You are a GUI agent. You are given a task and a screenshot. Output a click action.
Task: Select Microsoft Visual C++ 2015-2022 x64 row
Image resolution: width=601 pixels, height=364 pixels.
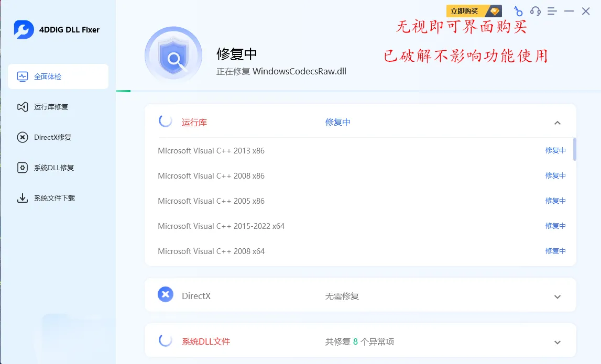tap(362, 226)
